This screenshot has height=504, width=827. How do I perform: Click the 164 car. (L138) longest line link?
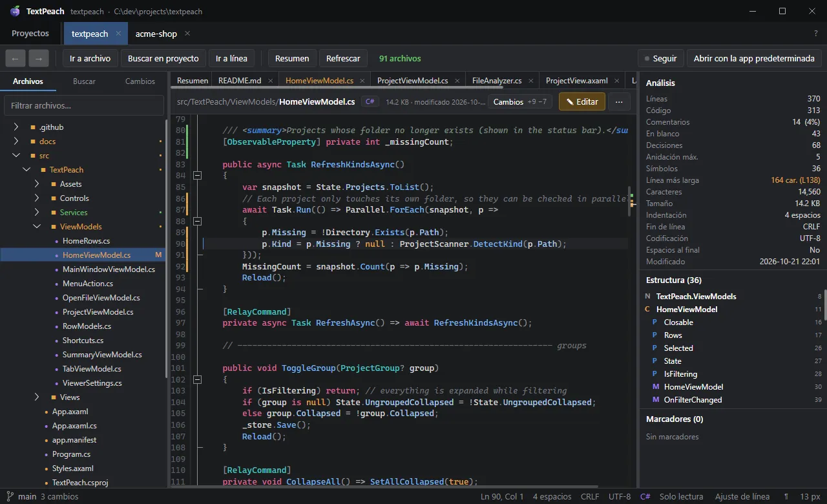click(x=795, y=180)
